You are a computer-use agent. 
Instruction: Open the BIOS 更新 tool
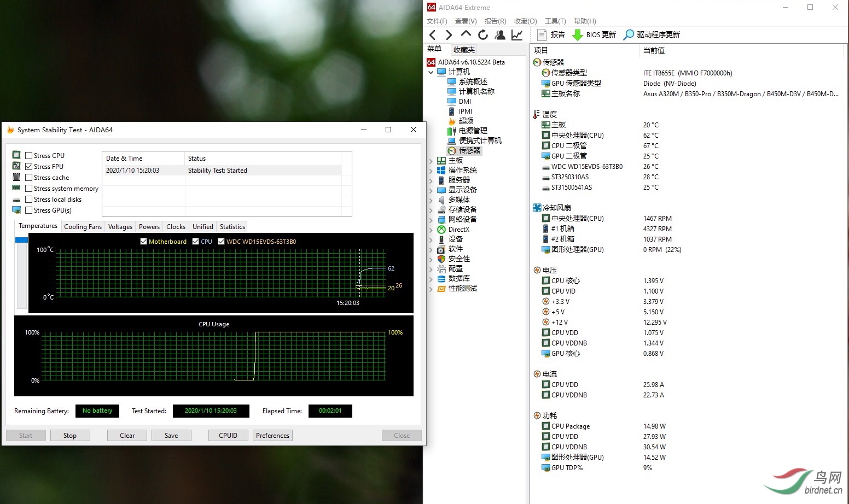click(x=594, y=34)
